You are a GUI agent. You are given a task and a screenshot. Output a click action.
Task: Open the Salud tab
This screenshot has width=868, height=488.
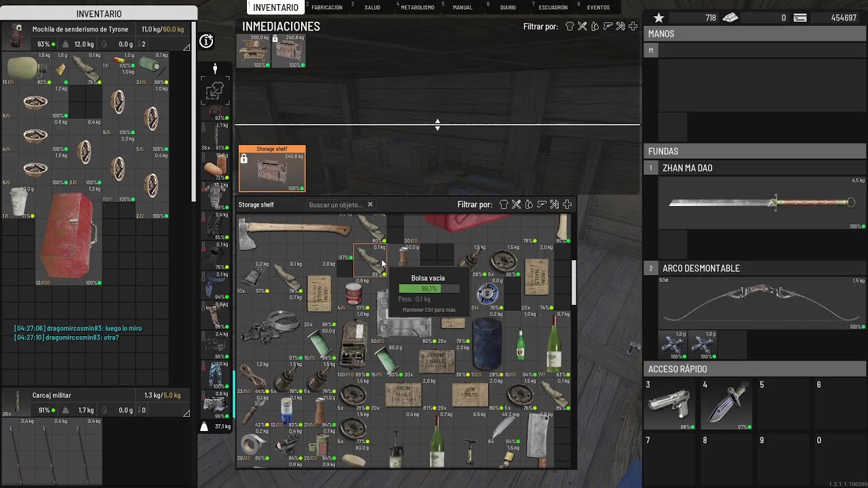[x=372, y=7]
